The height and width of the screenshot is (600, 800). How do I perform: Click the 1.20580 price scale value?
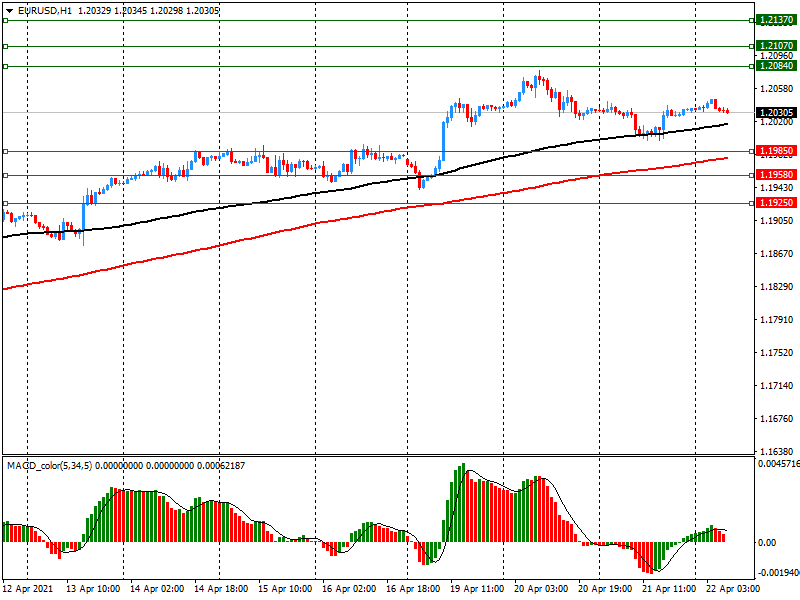(x=777, y=89)
